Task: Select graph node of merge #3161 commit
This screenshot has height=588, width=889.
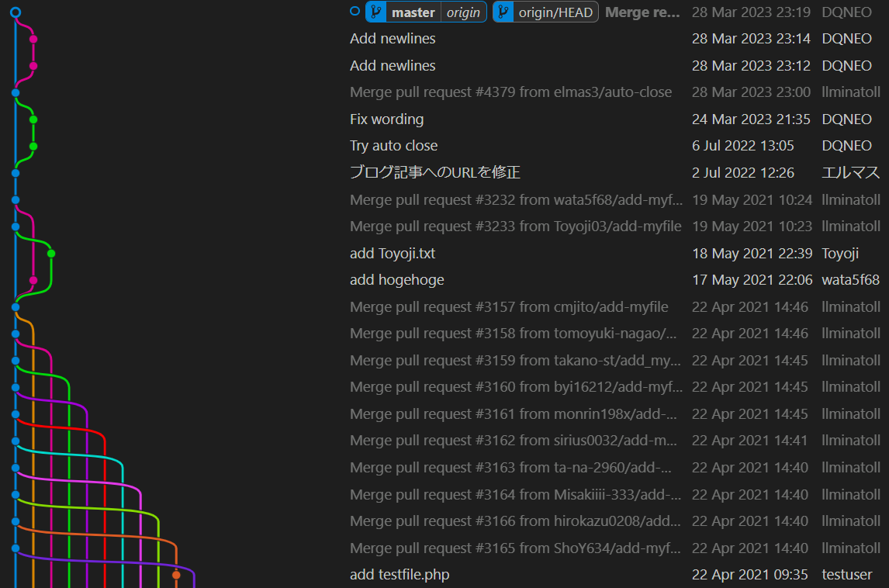Action: pyautogui.click(x=16, y=414)
